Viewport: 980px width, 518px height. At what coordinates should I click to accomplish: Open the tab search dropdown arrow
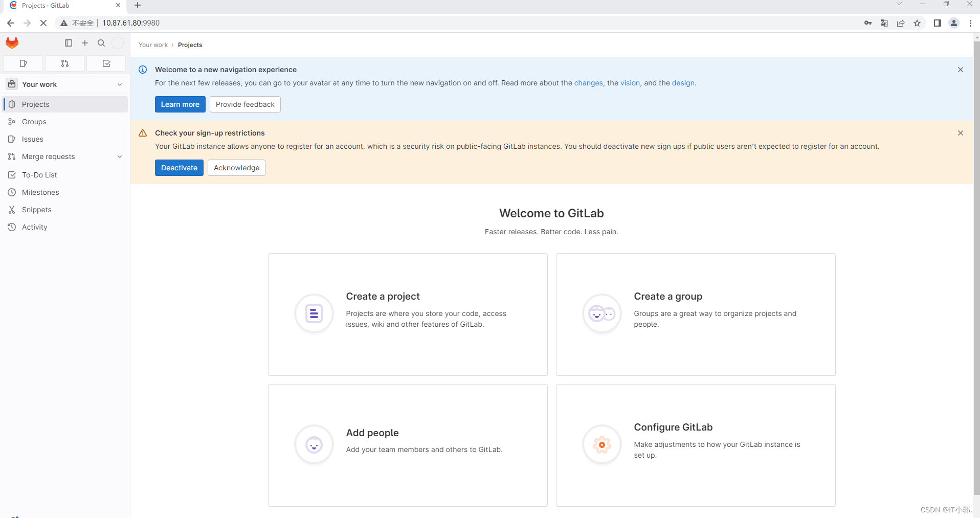click(x=899, y=4)
